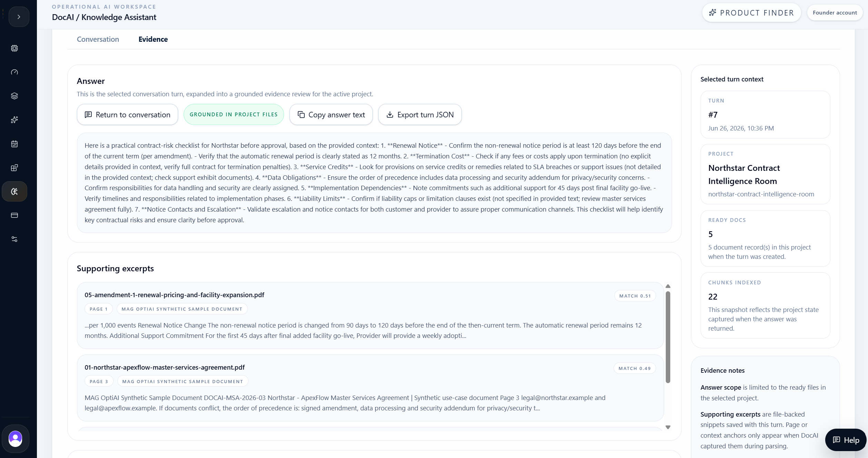868x458 pixels.
Task: Open the stacked layers icon in the sidebar
Action: coord(14,96)
